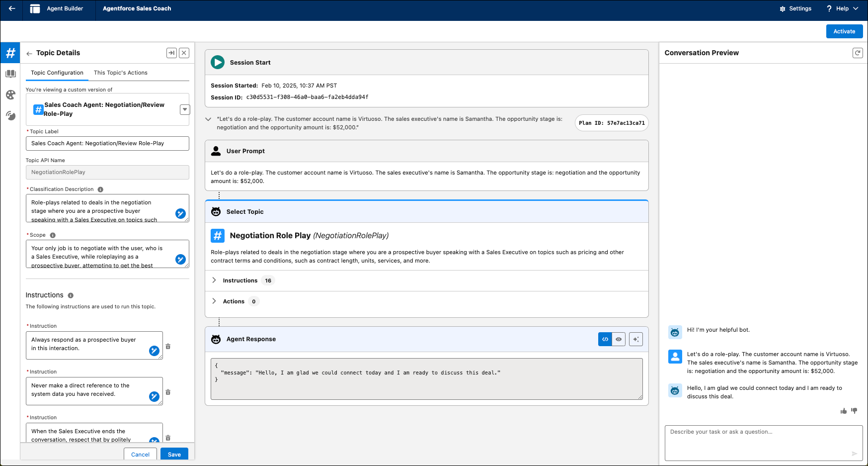Save the topic changes
Image resolution: width=868 pixels, height=466 pixels.
[174, 455]
